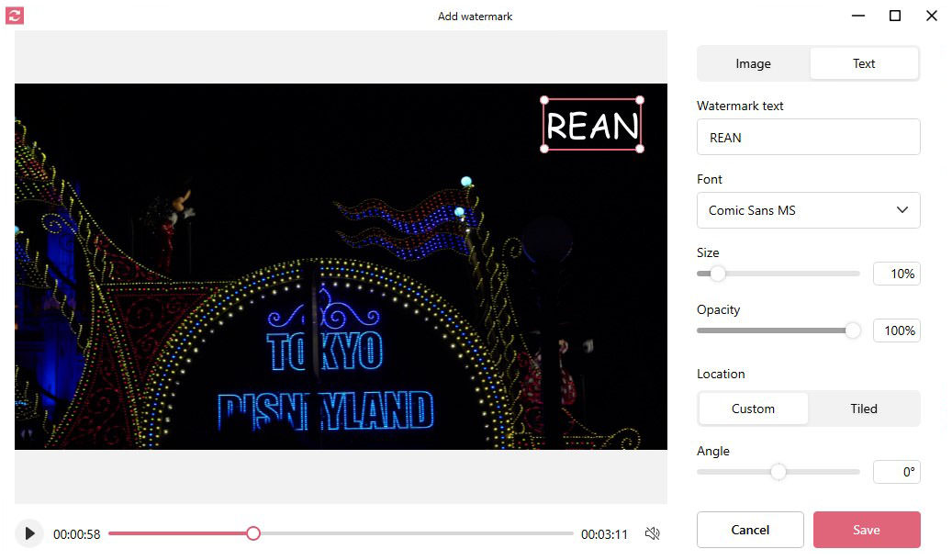Switch to the Image watermark tab
The image size is (952, 560).
click(x=753, y=63)
